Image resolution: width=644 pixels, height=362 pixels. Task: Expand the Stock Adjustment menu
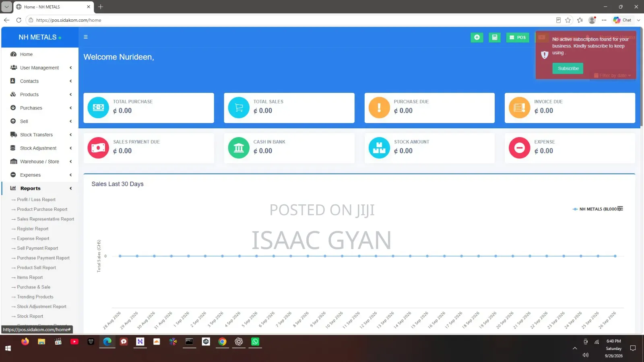pyautogui.click(x=40, y=148)
